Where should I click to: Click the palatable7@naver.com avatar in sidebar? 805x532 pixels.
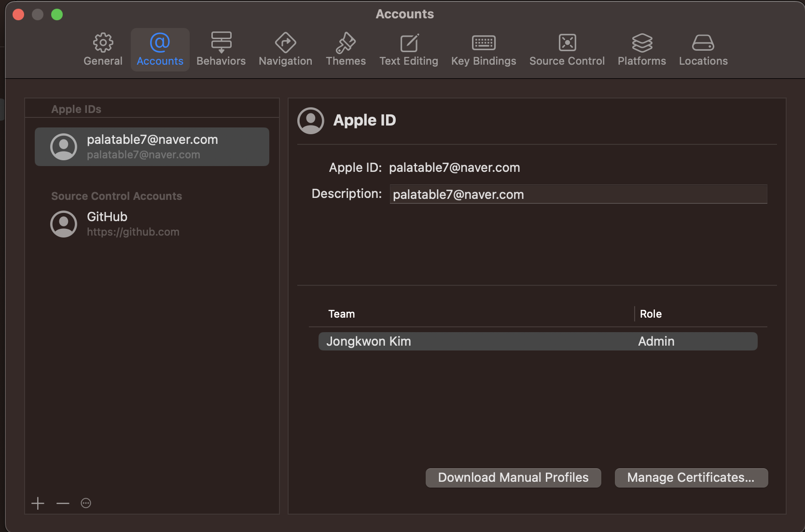click(x=64, y=147)
